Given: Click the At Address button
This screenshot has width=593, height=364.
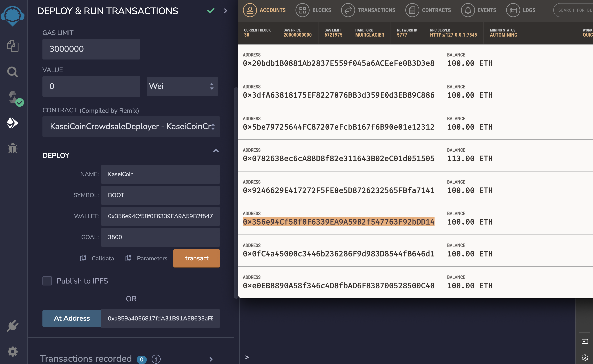Looking at the screenshot, I should coord(72,318).
